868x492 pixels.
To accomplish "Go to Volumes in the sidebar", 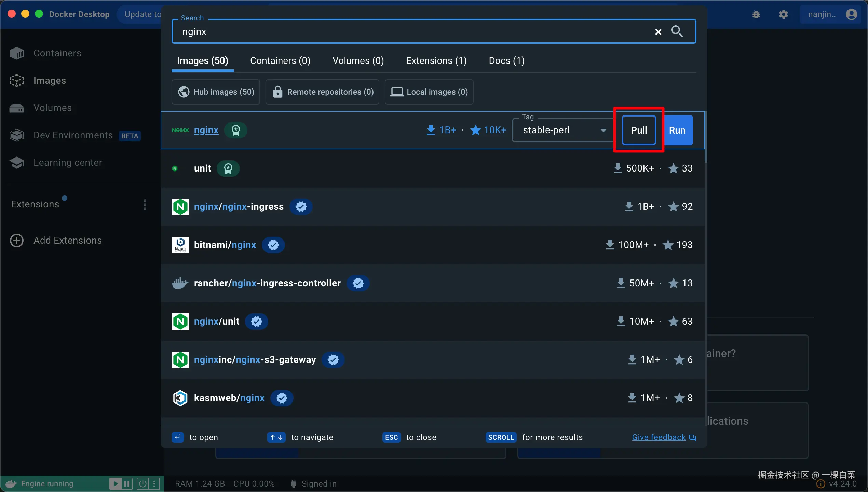I will 52,108.
